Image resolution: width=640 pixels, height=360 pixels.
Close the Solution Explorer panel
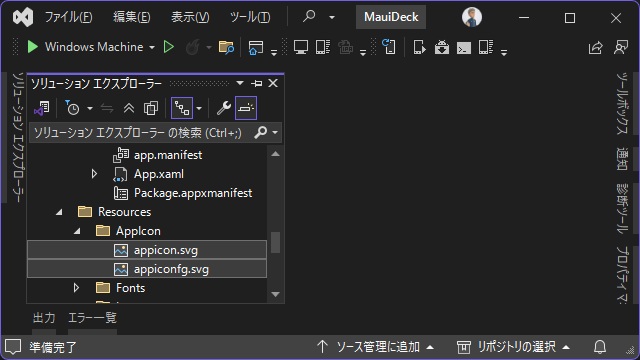tap(273, 83)
